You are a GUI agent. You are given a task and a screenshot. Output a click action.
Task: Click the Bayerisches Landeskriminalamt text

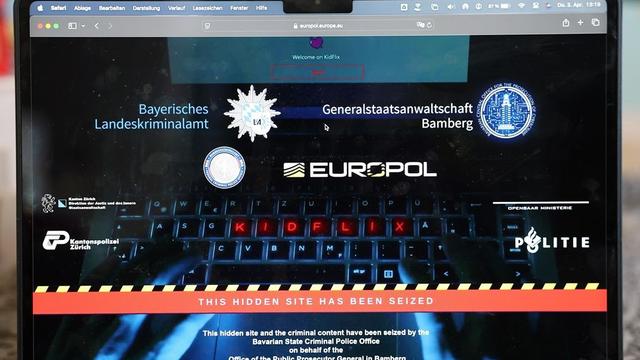[x=151, y=116]
